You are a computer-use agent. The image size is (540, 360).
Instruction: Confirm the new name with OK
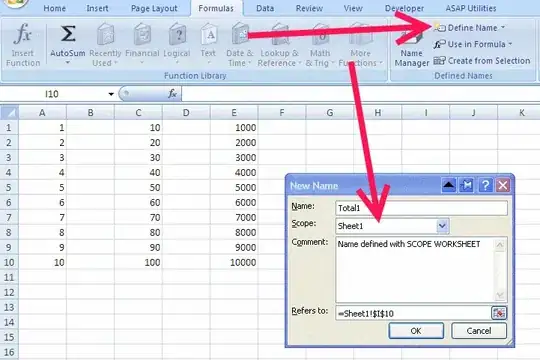[x=416, y=331]
